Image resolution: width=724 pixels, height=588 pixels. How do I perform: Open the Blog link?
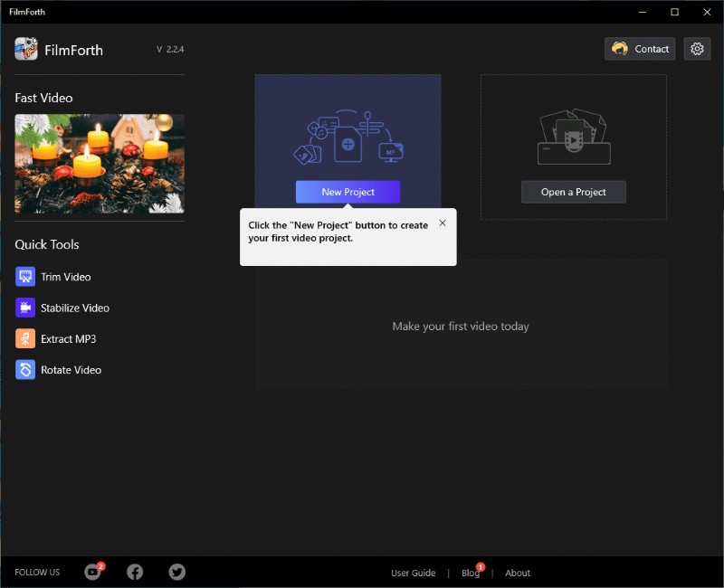pyautogui.click(x=470, y=573)
